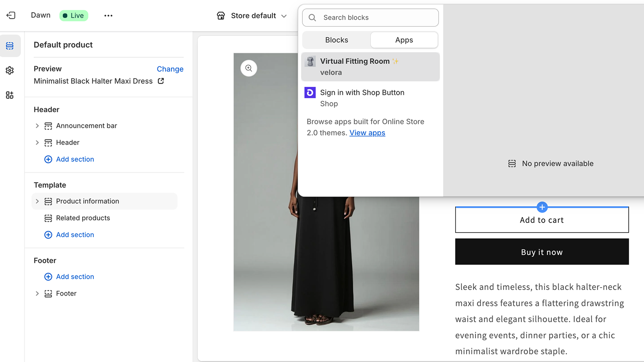The height and width of the screenshot is (362, 644).
Task: Click the Buy it now button
Action: [542, 252]
